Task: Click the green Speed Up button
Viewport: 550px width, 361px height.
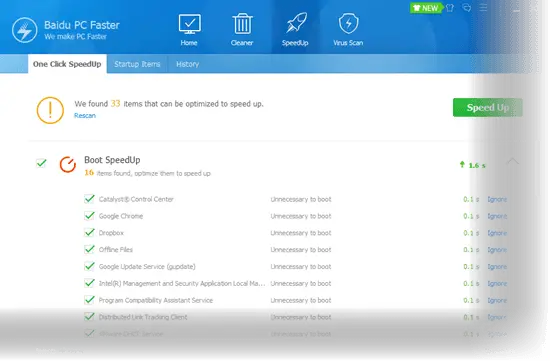Action: point(488,107)
